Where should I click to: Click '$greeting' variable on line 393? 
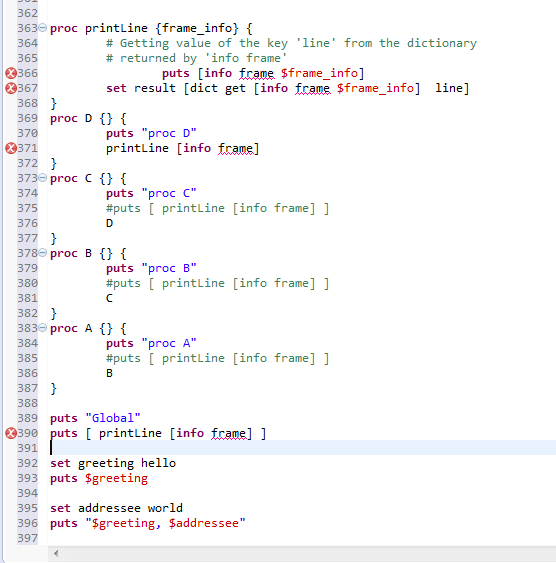pyautogui.click(x=116, y=479)
